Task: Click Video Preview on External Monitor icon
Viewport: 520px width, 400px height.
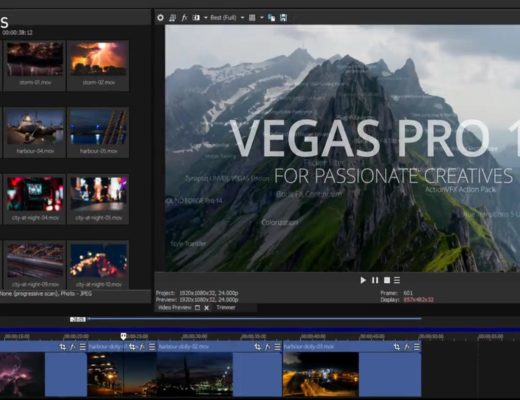Action: pos(172,18)
